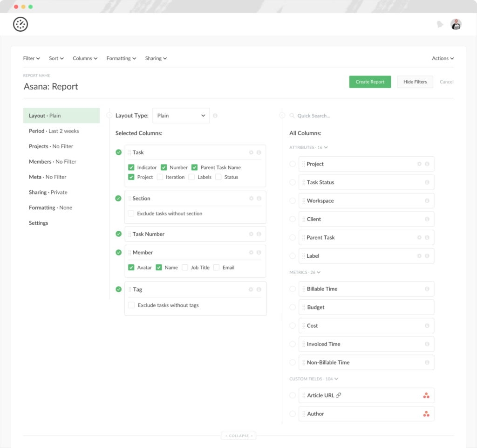Click the gear icon on Tag column

pyautogui.click(x=251, y=289)
